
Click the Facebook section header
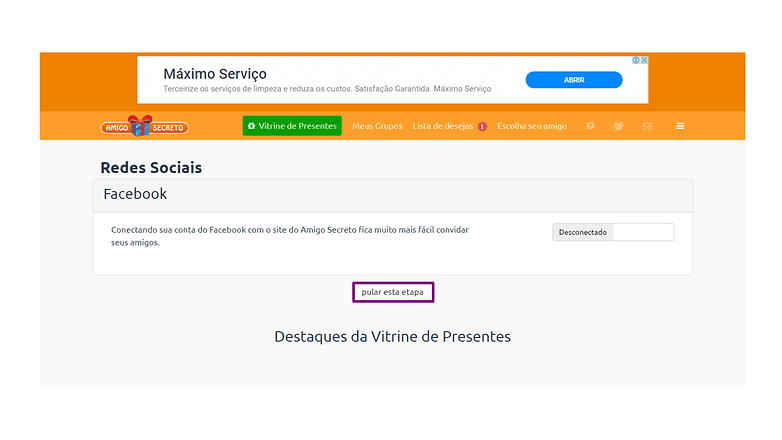[392, 195]
